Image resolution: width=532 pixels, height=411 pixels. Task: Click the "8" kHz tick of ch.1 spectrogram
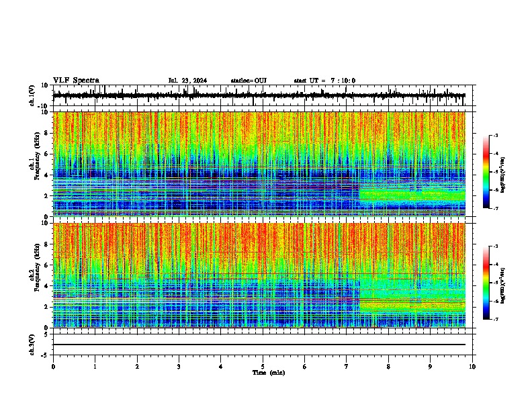(x=46, y=133)
